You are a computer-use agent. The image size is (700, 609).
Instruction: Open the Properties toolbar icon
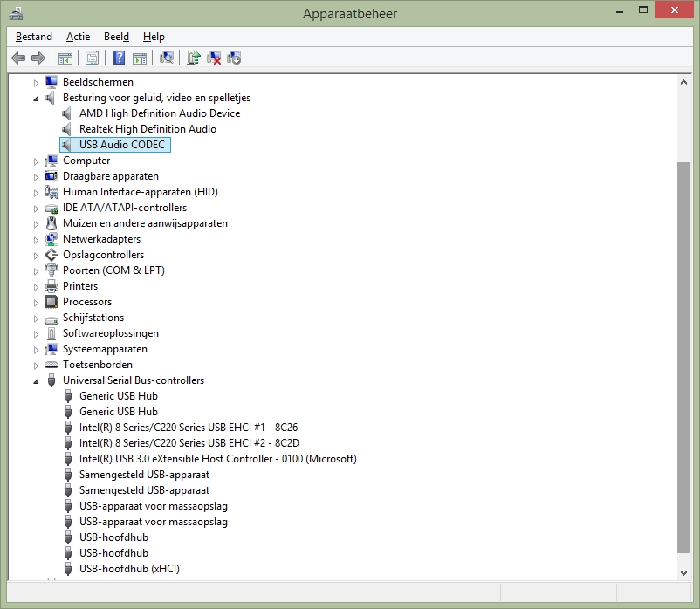(x=92, y=58)
